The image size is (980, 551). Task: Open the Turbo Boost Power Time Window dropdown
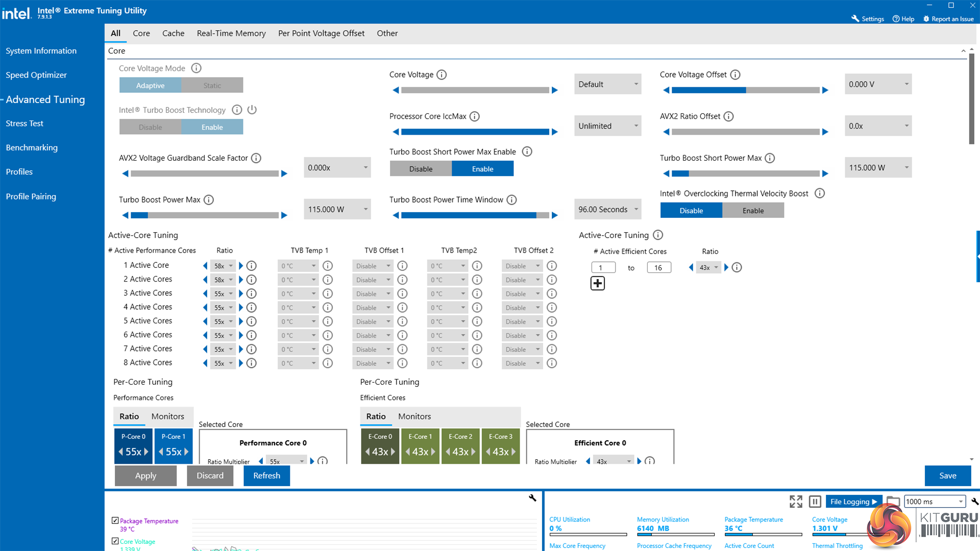607,210
